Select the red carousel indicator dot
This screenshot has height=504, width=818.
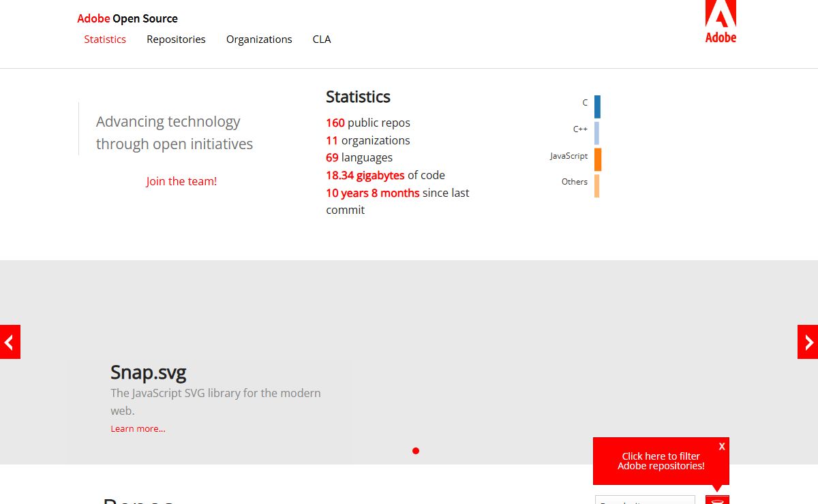pos(416,450)
